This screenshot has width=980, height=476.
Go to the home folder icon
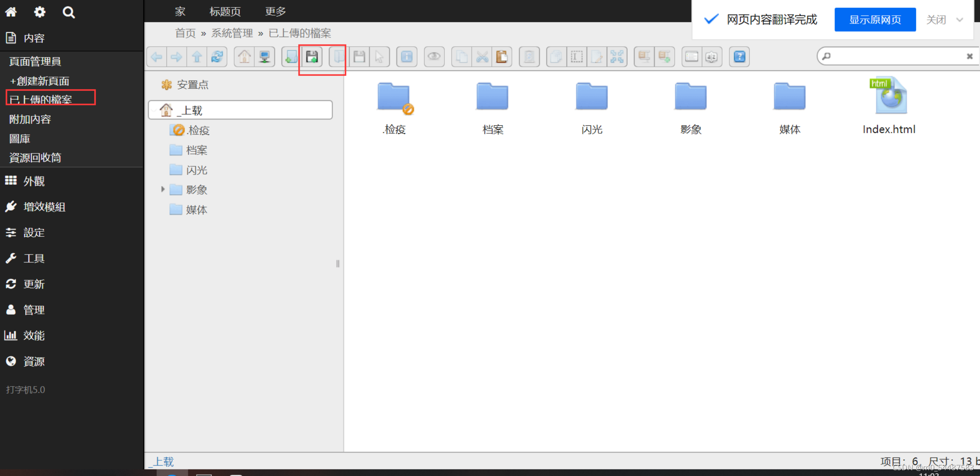244,57
